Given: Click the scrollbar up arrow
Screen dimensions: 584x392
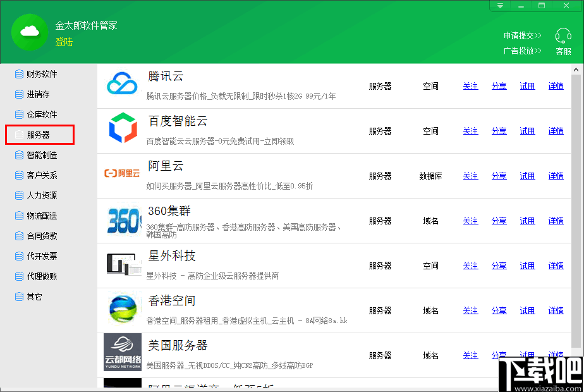Looking at the screenshot, I should [576, 70].
